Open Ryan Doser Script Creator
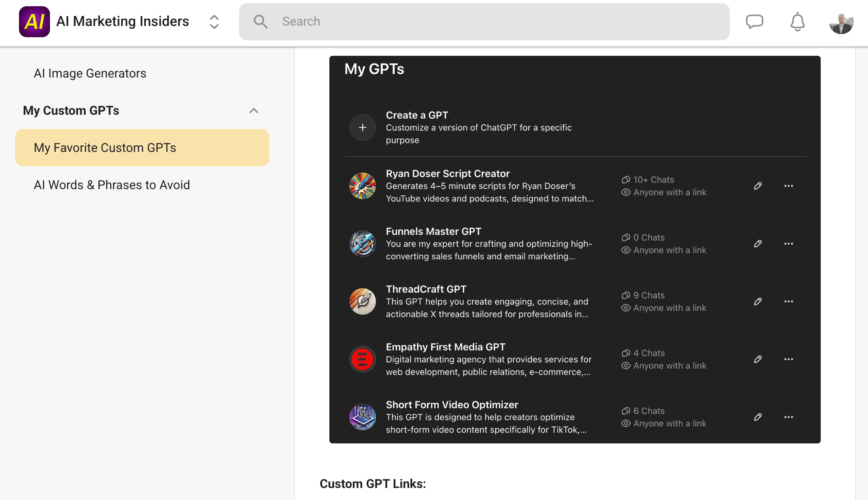The height and width of the screenshot is (500, 868). [x=448, y=174]
